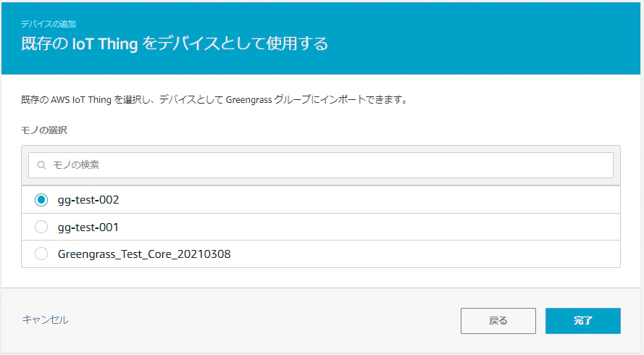Select the gg-test-002 radio button
644x355 pixels.
click(x=41, y=200)
